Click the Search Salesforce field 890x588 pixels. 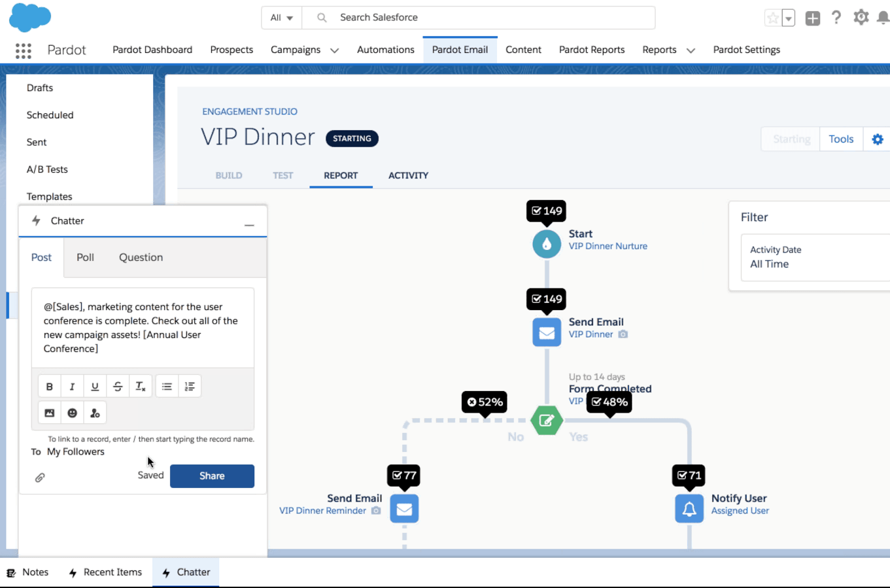[479, 18]
